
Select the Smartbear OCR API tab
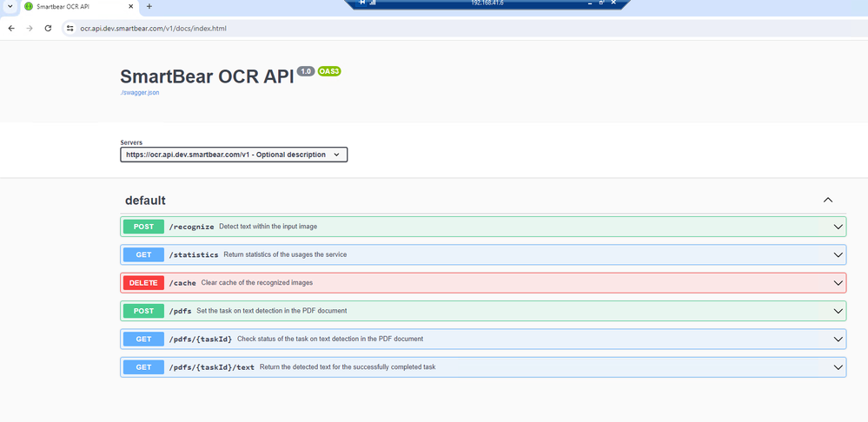click(79, 7)
